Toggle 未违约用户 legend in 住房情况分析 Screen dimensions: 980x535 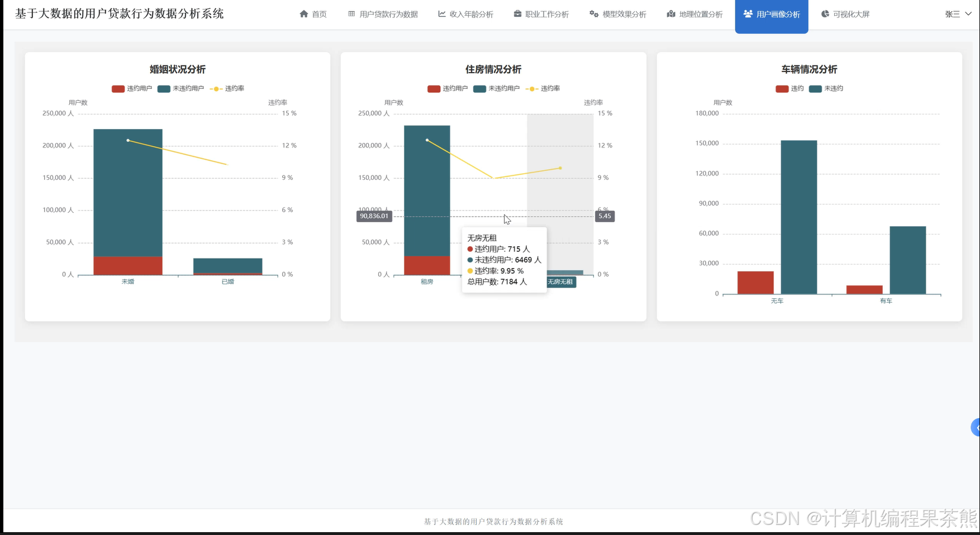[496, 88]
